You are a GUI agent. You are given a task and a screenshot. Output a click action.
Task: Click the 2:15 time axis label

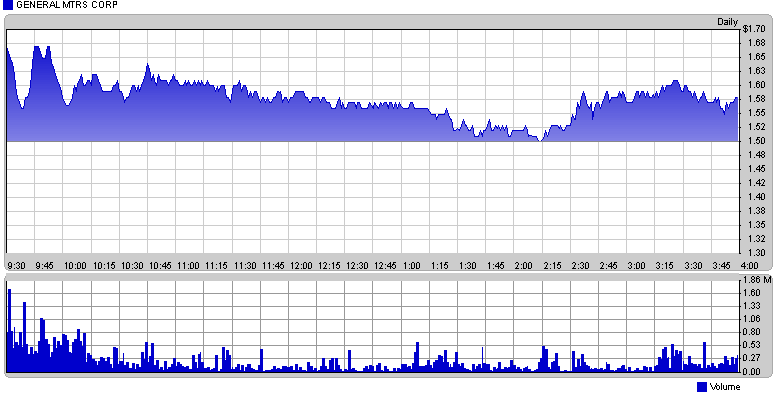(x=553, y=266)
